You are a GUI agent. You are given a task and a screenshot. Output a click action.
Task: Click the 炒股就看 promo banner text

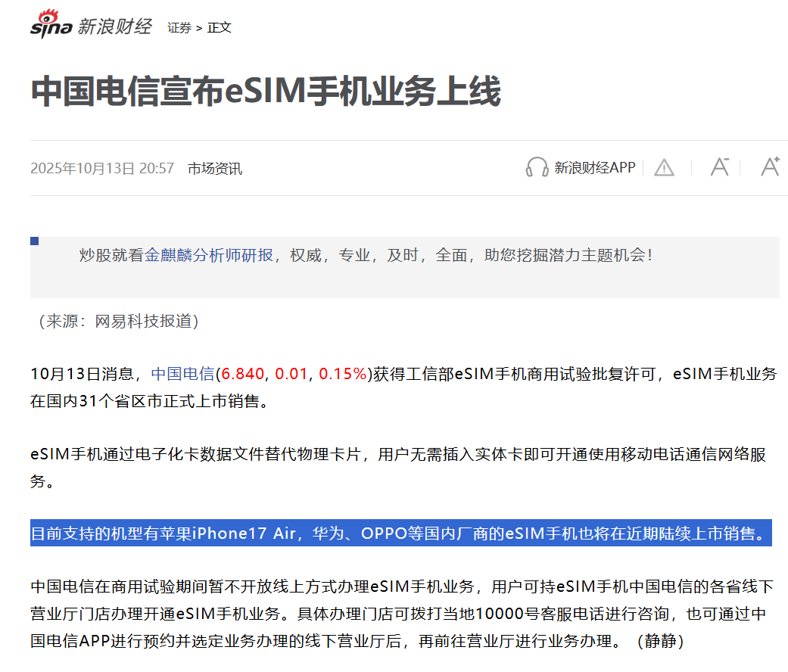366,255
